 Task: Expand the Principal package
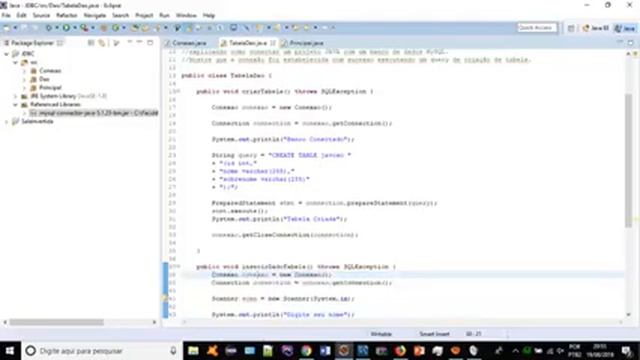(x=24, y=88)
